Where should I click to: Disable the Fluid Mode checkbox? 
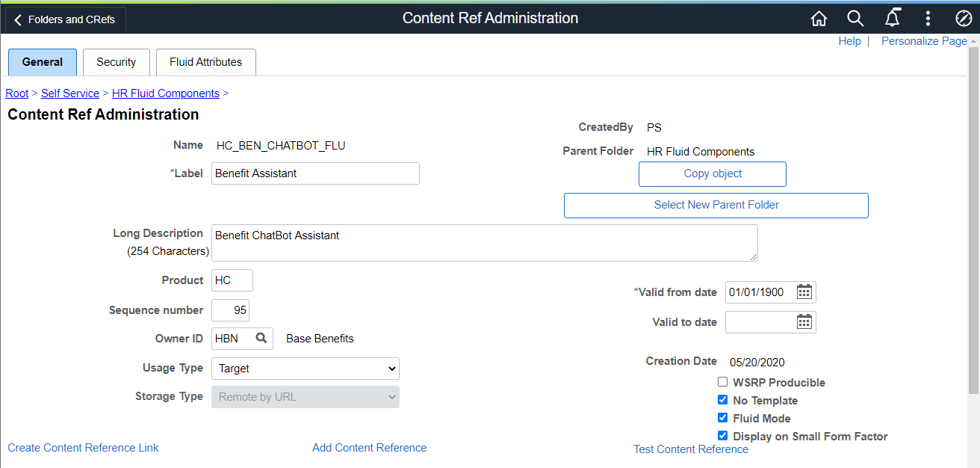[x=722, y=417]
